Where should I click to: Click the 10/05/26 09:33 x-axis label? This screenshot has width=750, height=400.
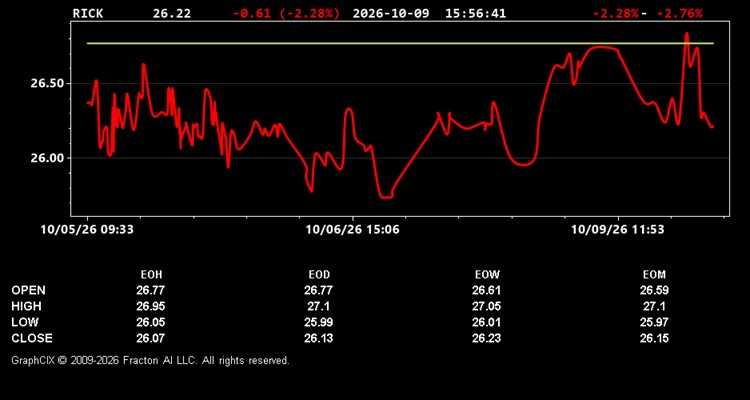(87, 230)
